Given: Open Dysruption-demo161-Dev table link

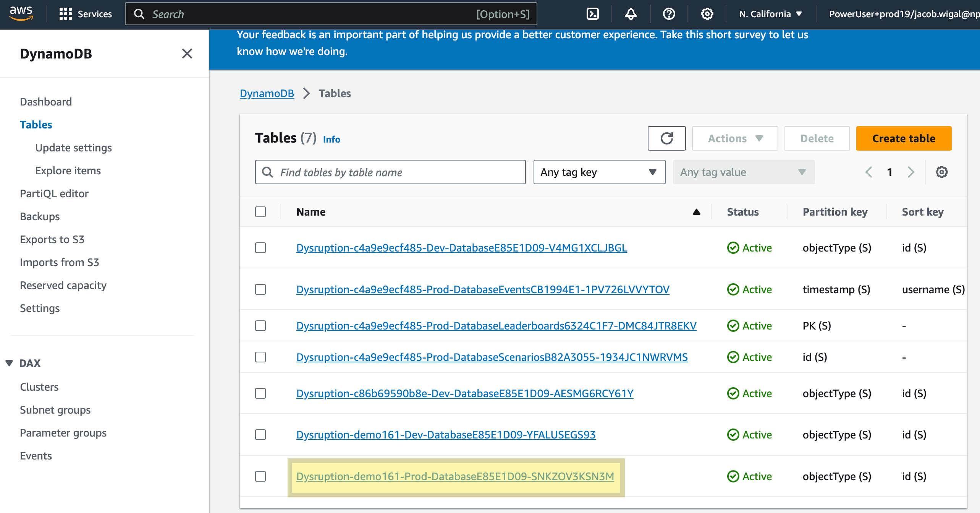Looking at the screenshot, I should click(446, 435).
